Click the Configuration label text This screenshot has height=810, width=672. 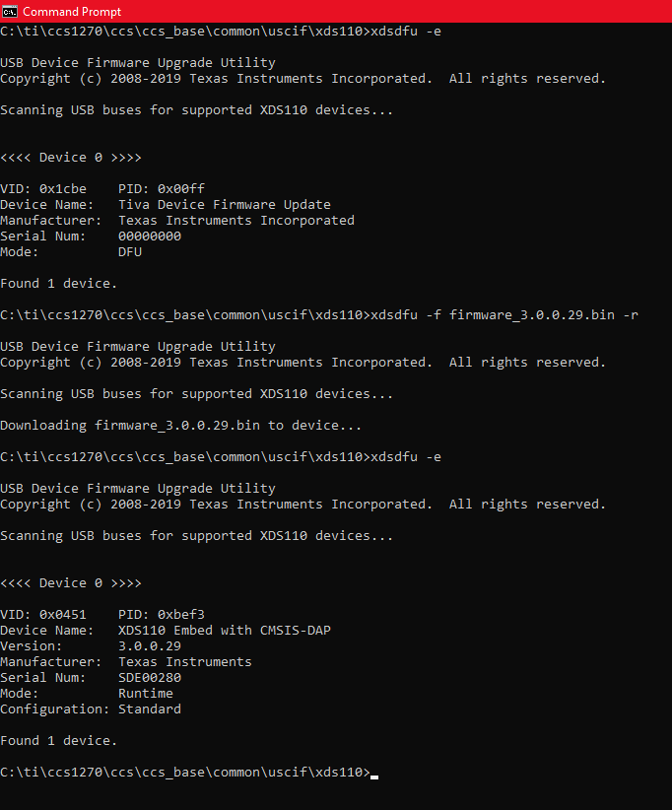click(x=55, y=709)
